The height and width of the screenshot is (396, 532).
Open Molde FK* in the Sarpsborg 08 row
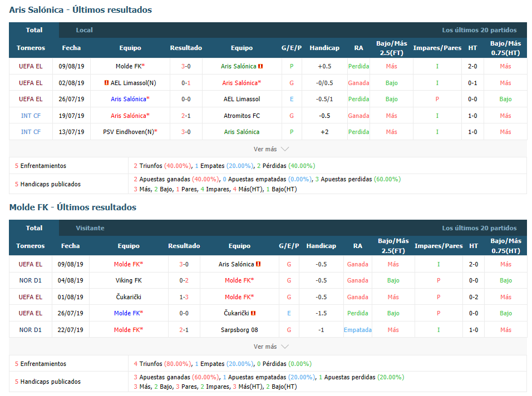[129, 330]
